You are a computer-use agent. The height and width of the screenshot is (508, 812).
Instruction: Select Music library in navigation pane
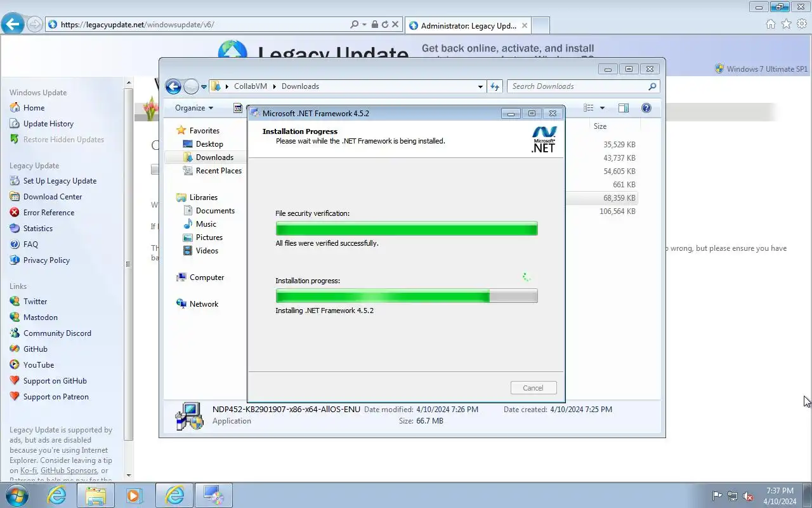(206, 224)
